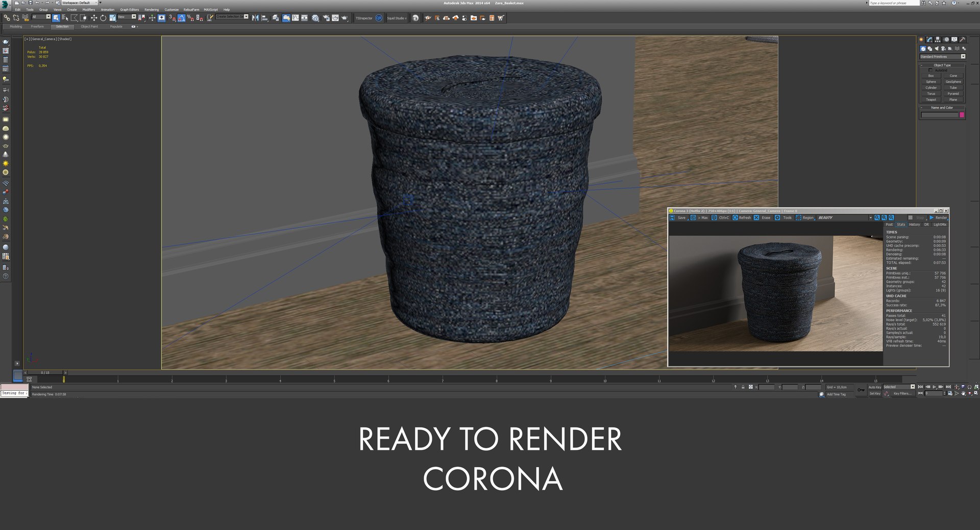Click the object name input field
The width and height of the screenshot is (980, 530).
[x=940, y=115]
